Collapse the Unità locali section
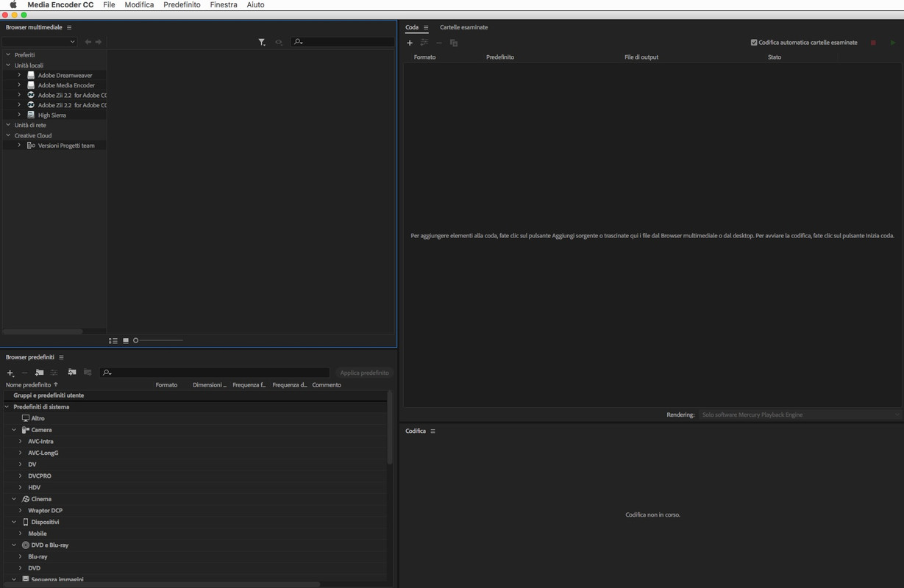Image resolution: width=904 pixels, height=588 pixels. click(x=8, y=65)
